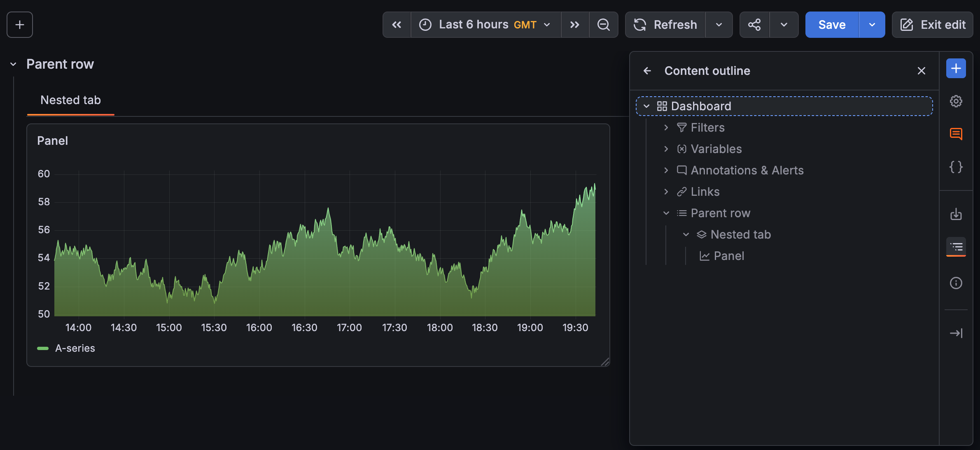Click the blue add element sidebar button
980x450 pixels.
tap(956, 68)
